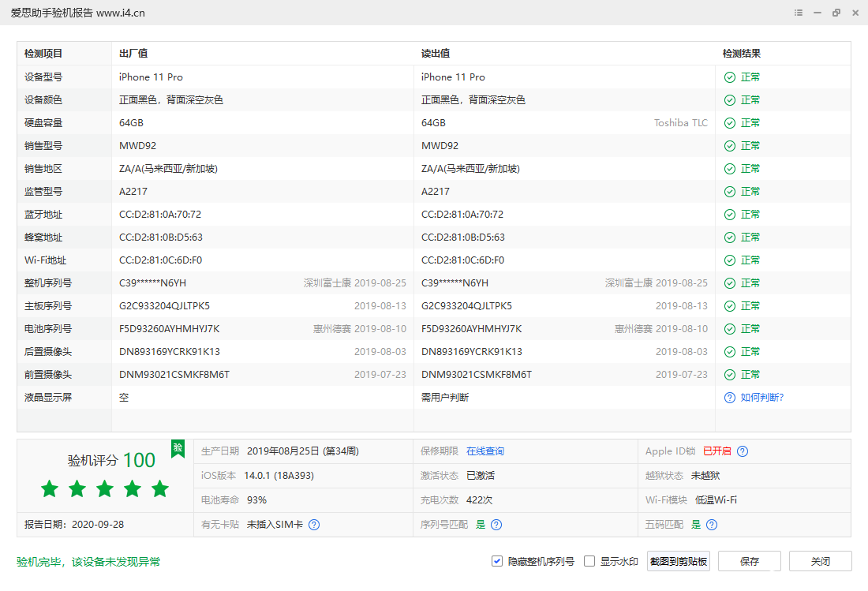Select the factory 电池序列号 F5D93260AYHMHYJ7K
The height and width of the screenshot is (591, 868).
click(x=170, y=329)
